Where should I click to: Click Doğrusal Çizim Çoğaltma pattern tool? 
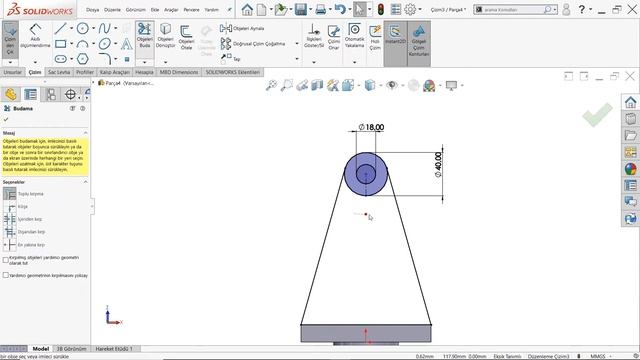tap(253, 44)
